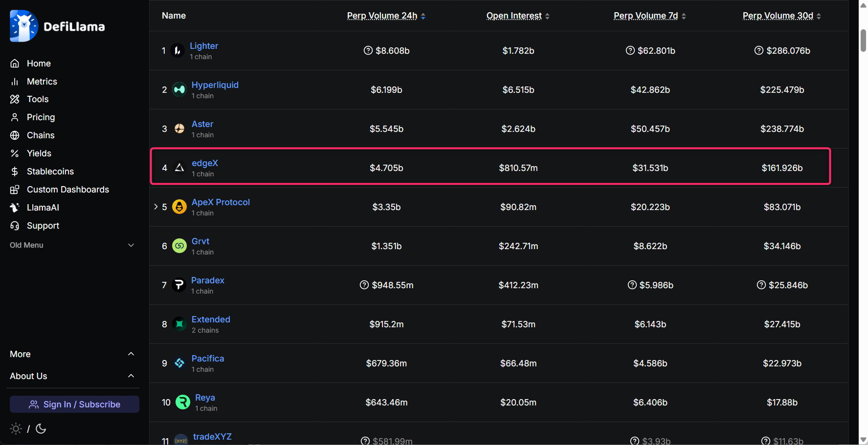This screenshot has height=445, width=868.
Task: Expand the Old Menu section
Action: 131,245
